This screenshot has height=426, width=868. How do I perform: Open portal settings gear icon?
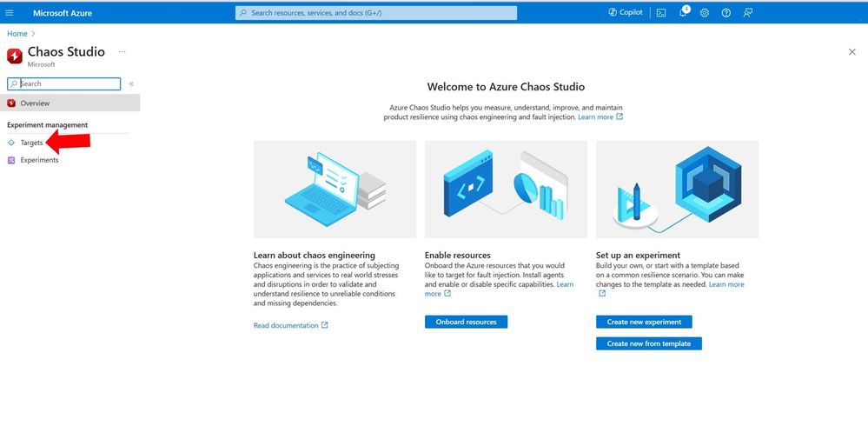tap(704, 13)
